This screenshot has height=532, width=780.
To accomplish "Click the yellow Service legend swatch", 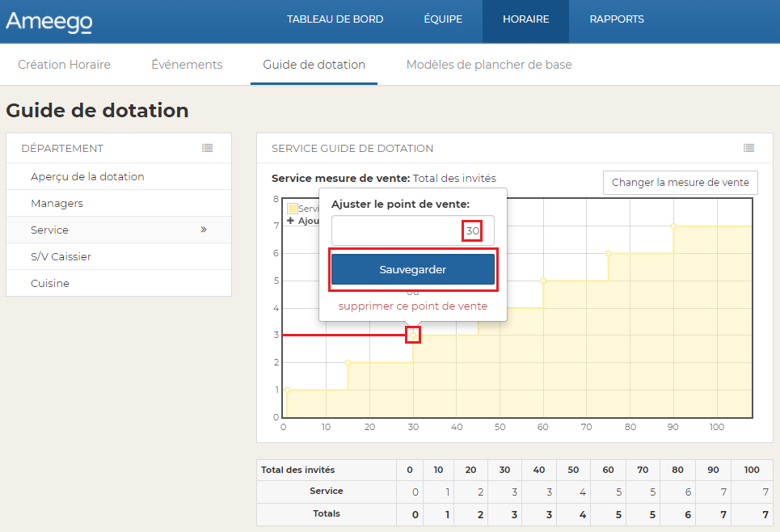I will coord(293,209).
